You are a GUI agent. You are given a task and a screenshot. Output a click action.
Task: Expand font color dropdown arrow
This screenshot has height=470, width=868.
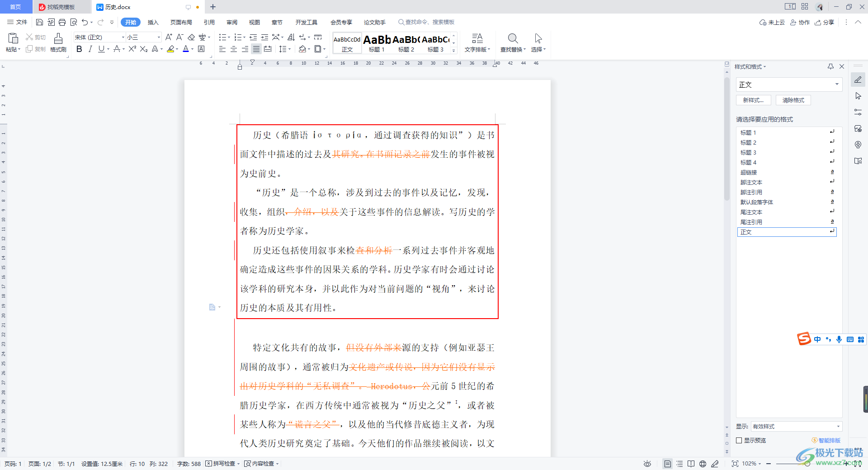192,49
